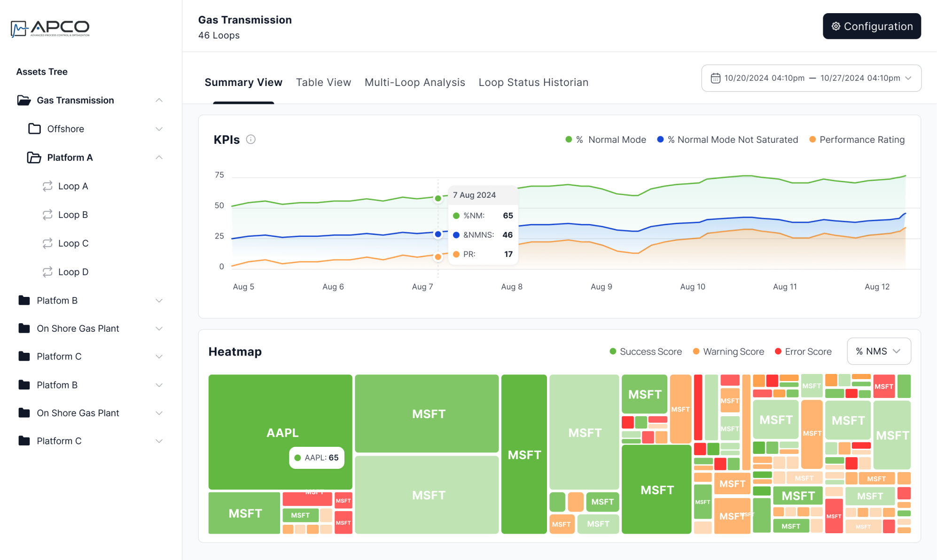This screenshot has width=937, height=560.
Task: Toggle Error Score legend in Heatmap
Action: [803, 351]
